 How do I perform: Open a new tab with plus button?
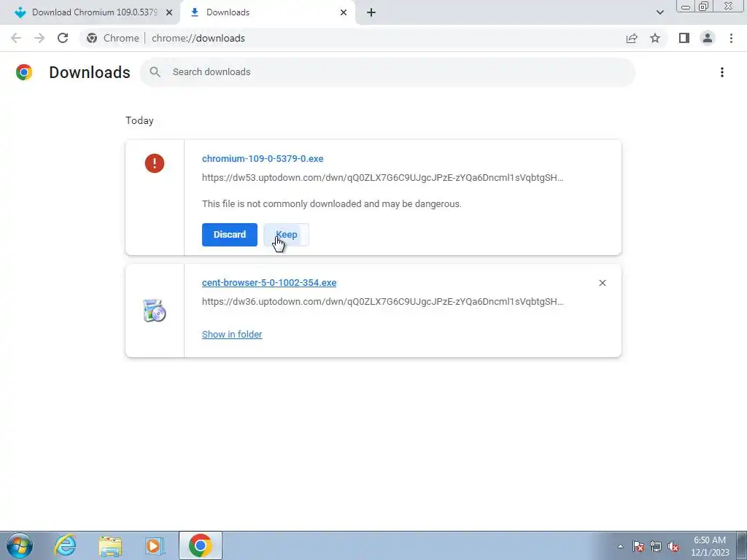coord(371,12)
